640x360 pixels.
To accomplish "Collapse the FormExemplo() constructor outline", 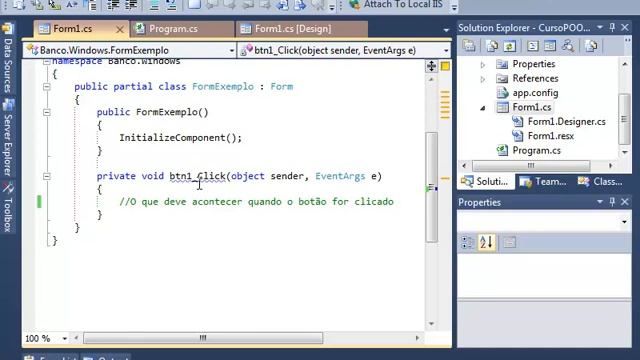I will pos(47,112).
